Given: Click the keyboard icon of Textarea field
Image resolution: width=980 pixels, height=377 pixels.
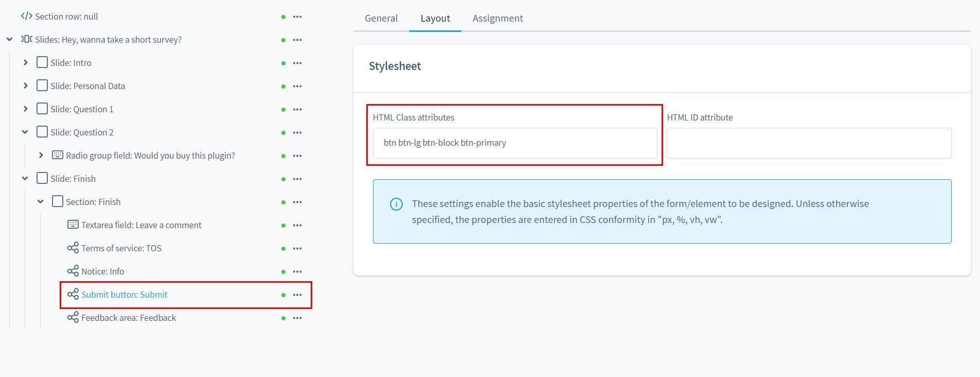Looking at the screenshot, I should [73, 225].
